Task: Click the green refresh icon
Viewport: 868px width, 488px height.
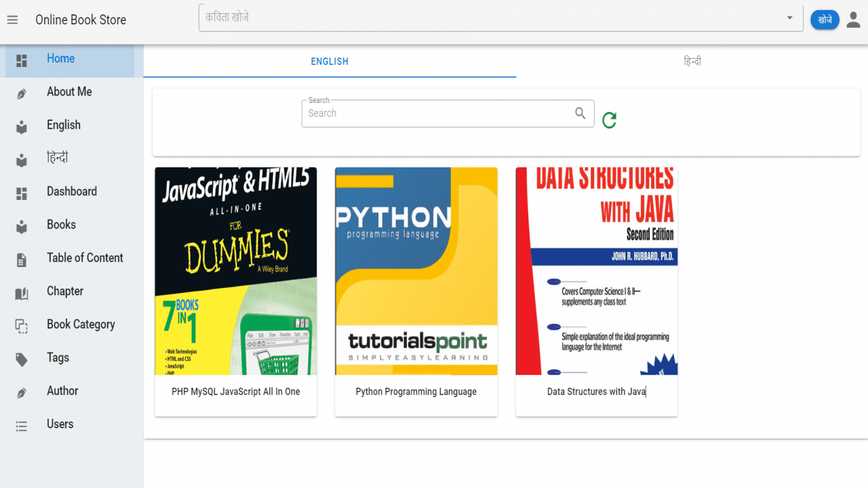Action: coord(609,120)
